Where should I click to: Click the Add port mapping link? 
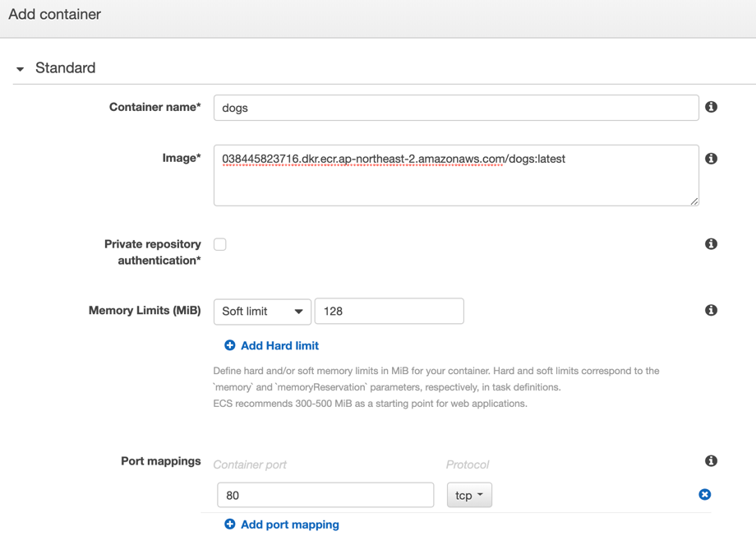(290, 524)
